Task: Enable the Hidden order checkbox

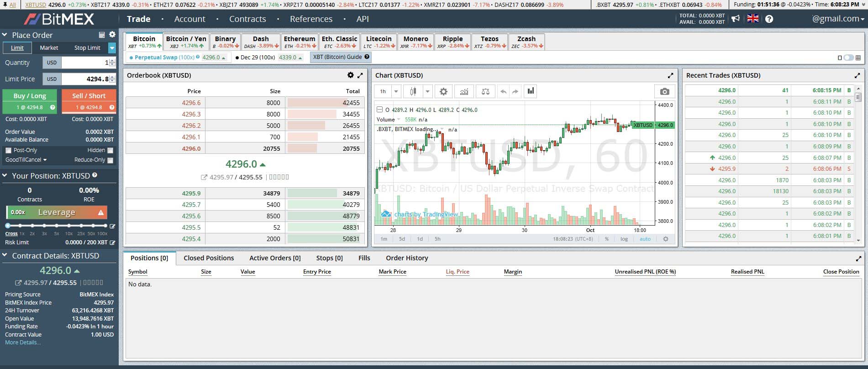Action: click(x=110, y=150)
